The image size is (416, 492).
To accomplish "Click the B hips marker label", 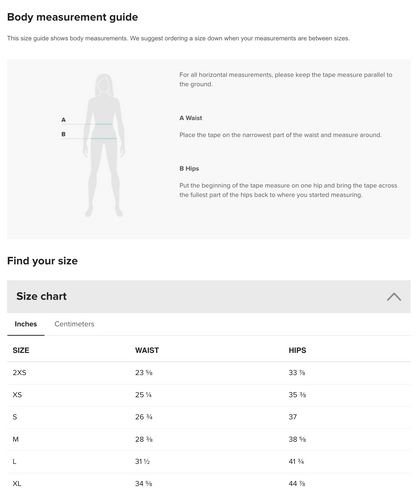I will click(x=63, y=134).
